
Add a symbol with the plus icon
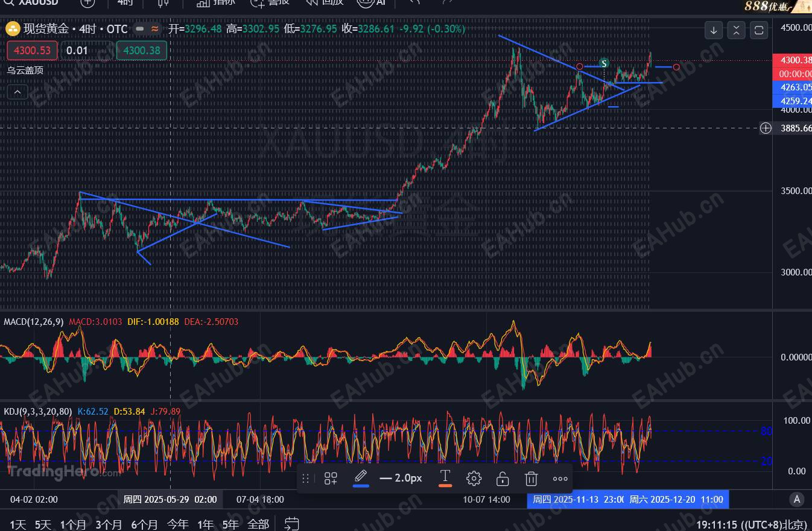(87, 2)
